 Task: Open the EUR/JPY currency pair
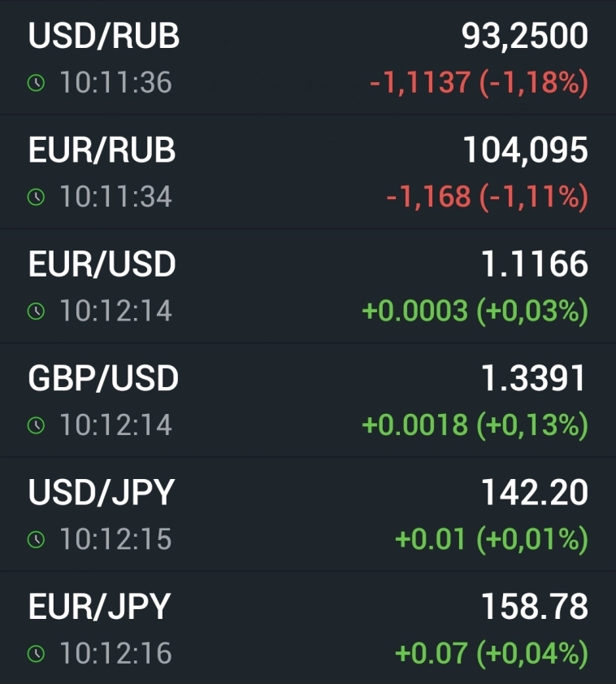[99, 607]
